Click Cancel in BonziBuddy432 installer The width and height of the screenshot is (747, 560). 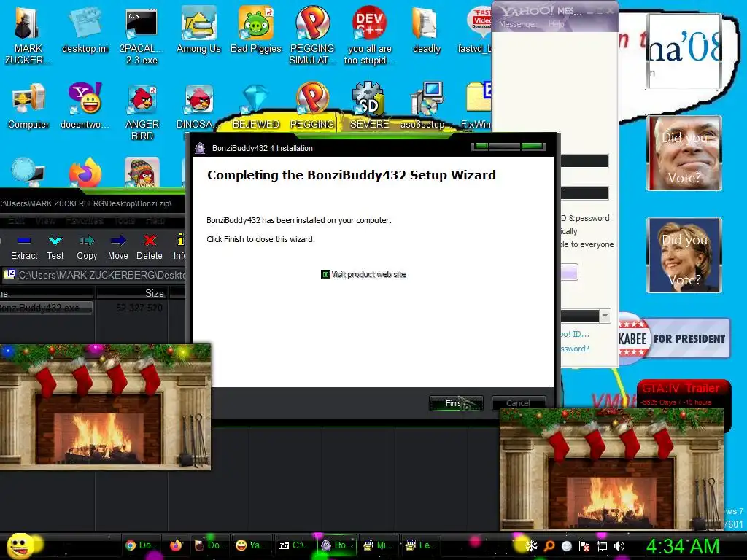click(x=519, y=403)
